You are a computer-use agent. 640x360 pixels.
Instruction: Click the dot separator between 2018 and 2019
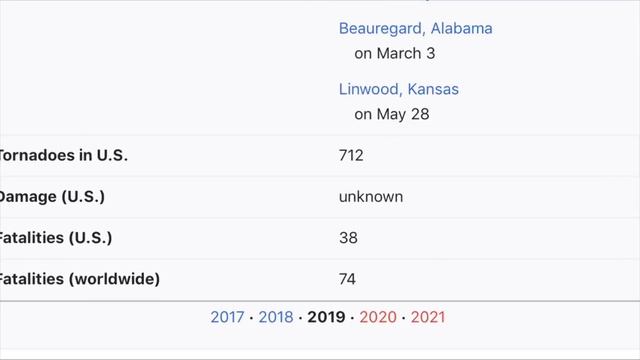(x=300, y=318)
